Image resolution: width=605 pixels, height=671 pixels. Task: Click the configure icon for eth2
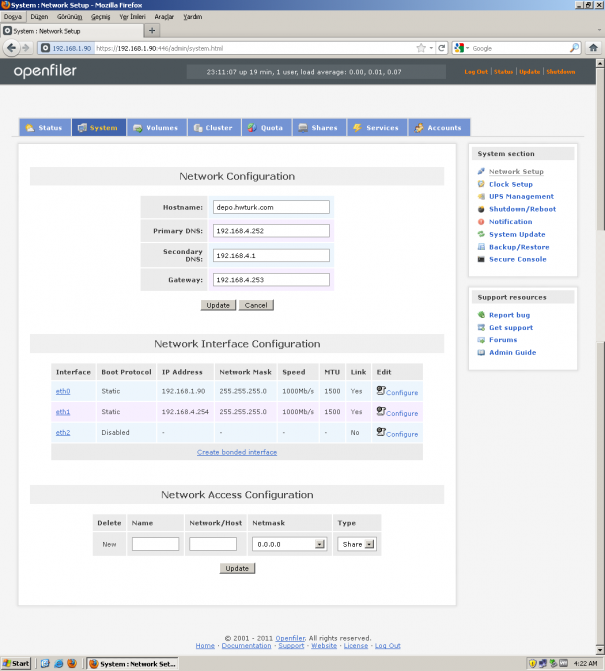[381, 432]
